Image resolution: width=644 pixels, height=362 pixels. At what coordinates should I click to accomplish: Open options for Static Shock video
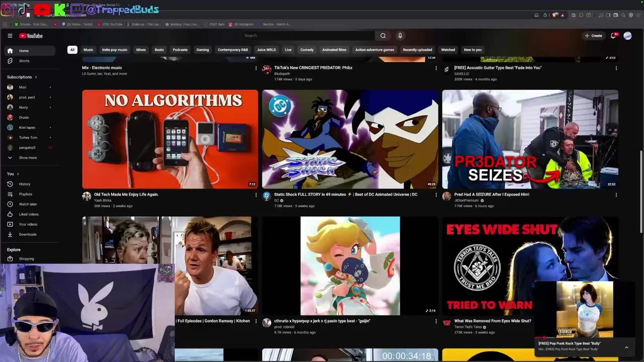[x=436, y=195]
